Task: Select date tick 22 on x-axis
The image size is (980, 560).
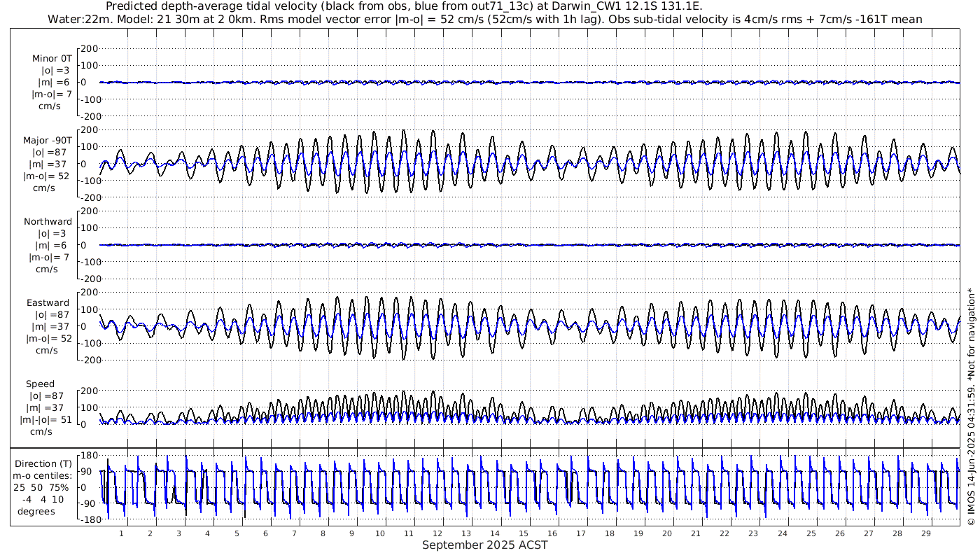Action: 724,533
